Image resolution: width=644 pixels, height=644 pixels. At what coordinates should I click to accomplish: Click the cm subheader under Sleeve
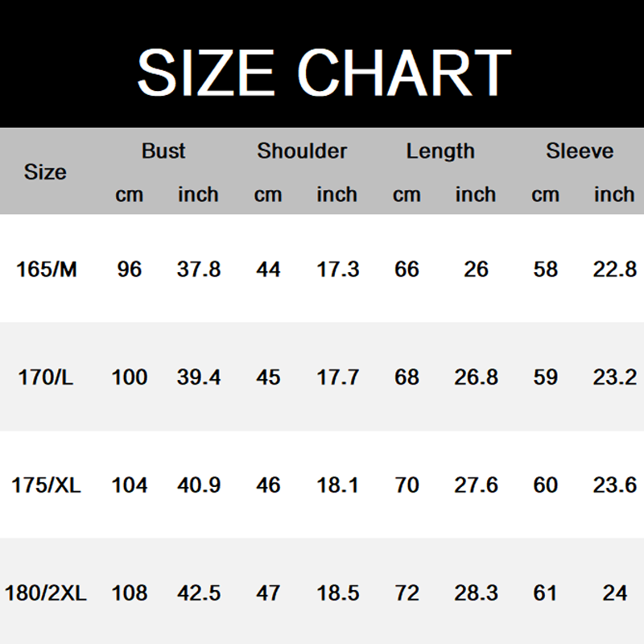coord(545,195)
